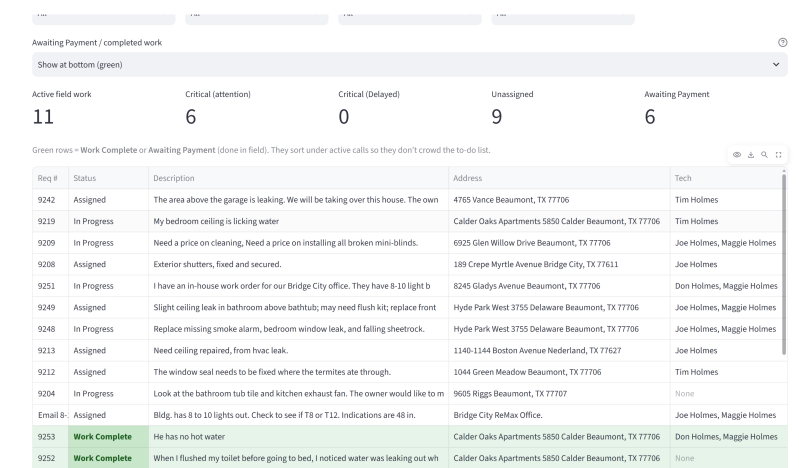Select request number 9249 cell
Screen dimensions: 799x468
[x=50, y=307]
